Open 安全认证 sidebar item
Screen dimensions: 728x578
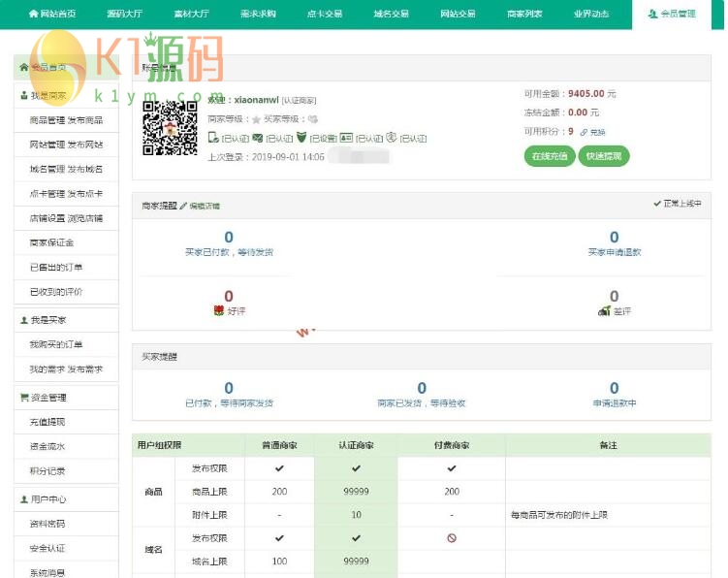click(47, 548)
